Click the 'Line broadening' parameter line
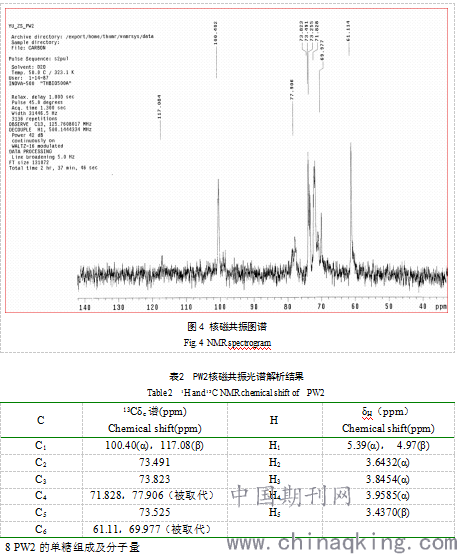The width and height of the screenshot is (457, 554). 43,157
